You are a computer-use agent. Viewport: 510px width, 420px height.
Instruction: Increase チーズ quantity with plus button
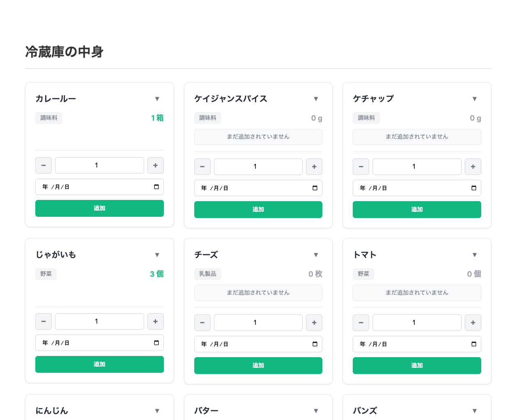pyautogui.click(x=314, y=323)
